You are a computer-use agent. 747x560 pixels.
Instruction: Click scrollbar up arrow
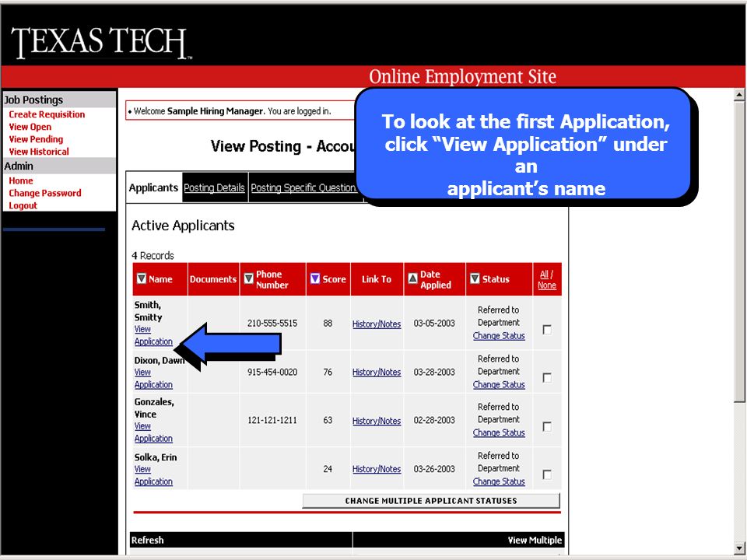click(739, 95)
